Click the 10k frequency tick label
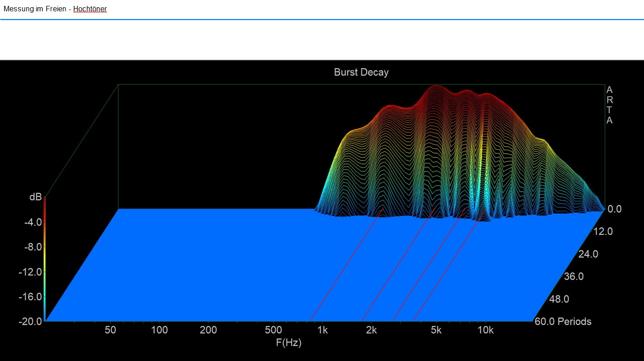 click(x=485, y=330)
